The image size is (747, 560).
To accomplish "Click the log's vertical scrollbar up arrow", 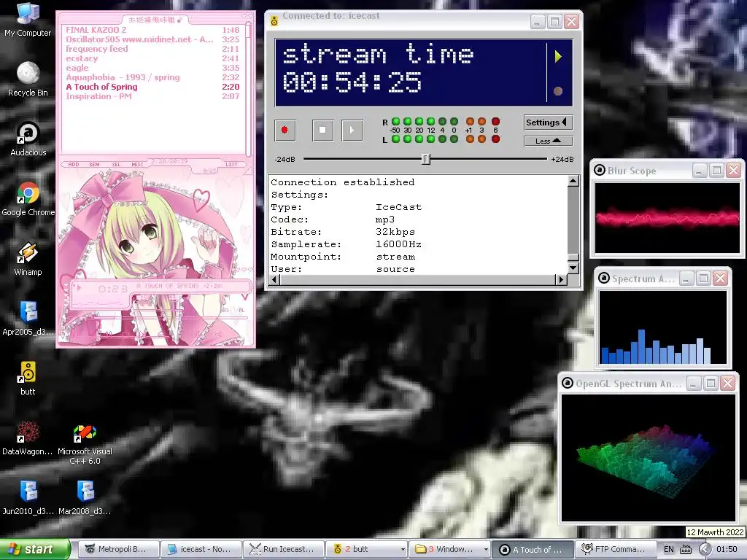I will point(573,181).
